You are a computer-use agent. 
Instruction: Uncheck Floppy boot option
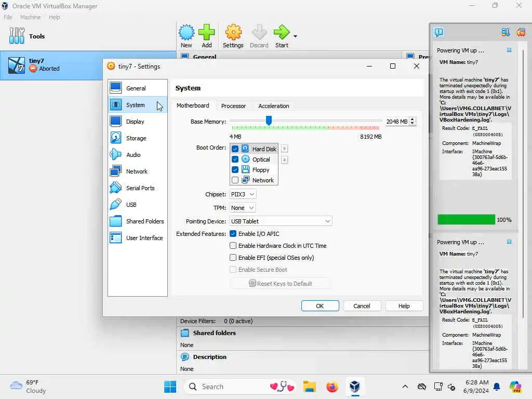click(x=235, y=170)
